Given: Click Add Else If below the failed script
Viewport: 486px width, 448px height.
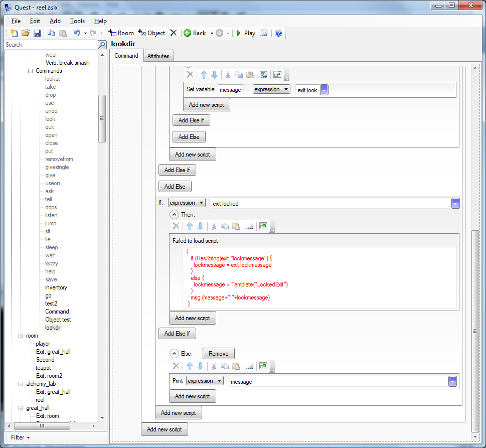Looking at the screenshot, I should click(x=177, y=334).
